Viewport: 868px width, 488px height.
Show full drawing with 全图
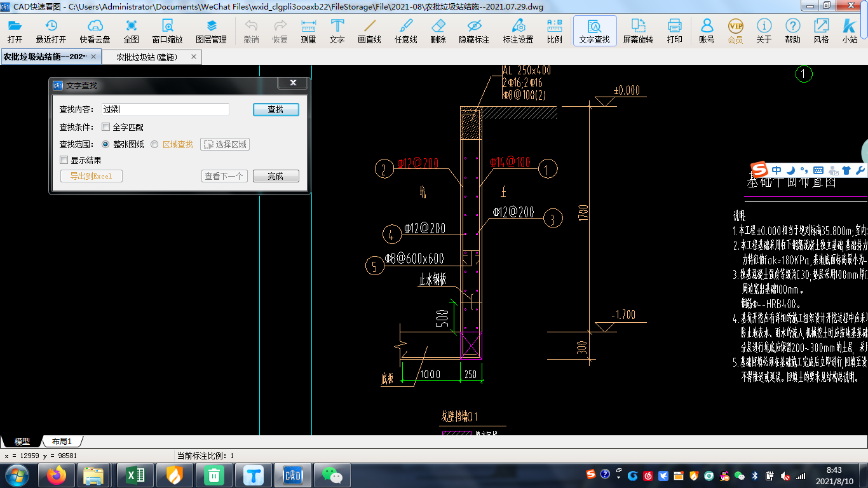click(131, 31)
